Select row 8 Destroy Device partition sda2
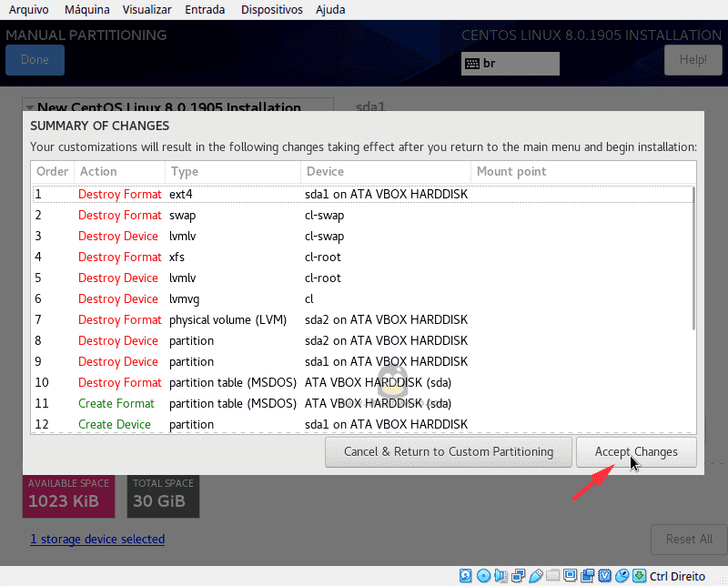 pos(362,341)
